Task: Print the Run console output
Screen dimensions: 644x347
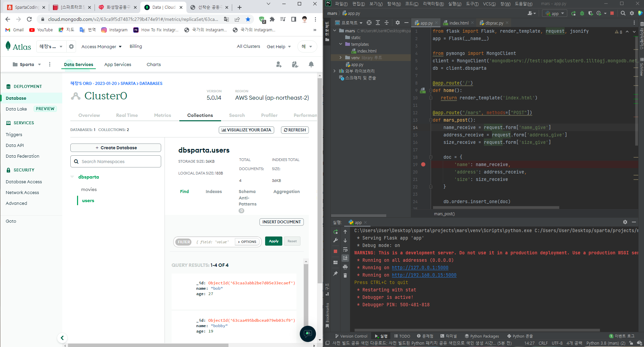Action: (345, 267)
